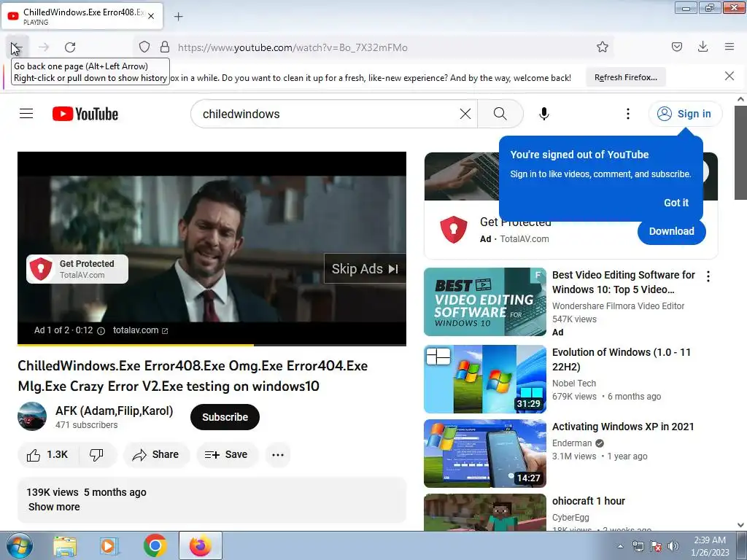
Task: Open the video title text
Action: tap(193, 376)
